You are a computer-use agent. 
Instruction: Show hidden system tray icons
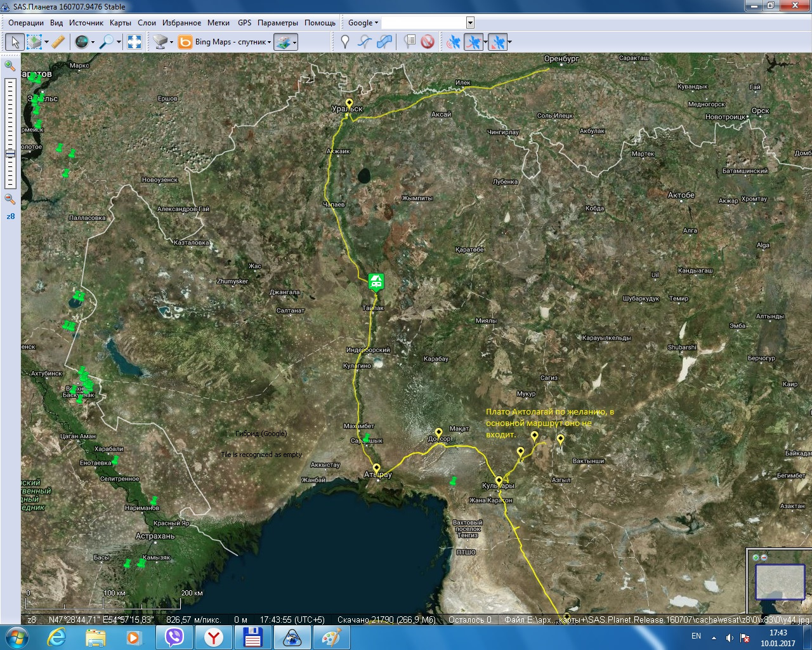(x=714, y=637)
